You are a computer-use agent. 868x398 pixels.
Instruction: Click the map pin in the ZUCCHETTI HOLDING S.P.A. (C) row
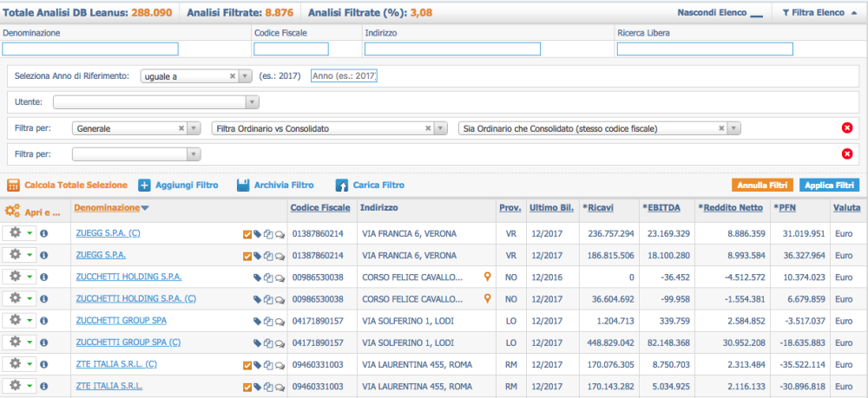487,298
